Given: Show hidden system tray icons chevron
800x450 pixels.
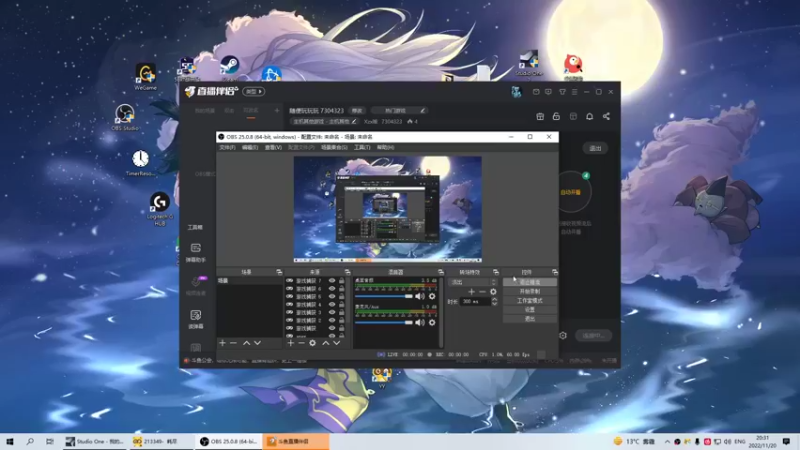Looking at the screenshot, I should (x=667, y=441).
